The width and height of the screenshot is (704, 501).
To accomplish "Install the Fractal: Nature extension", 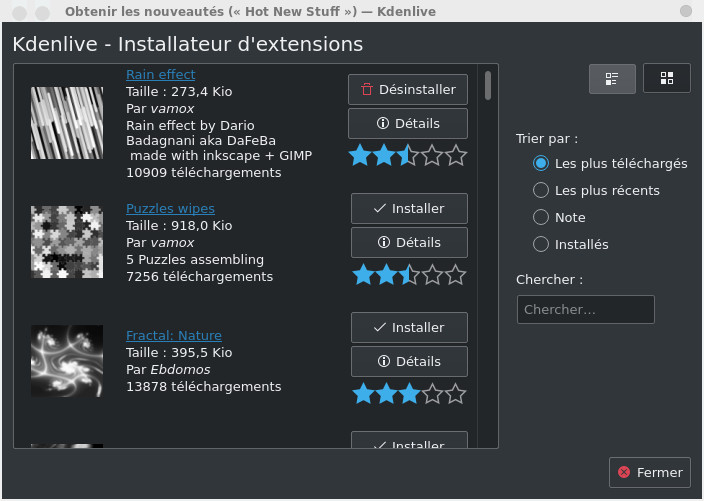I will coord(409,327).
